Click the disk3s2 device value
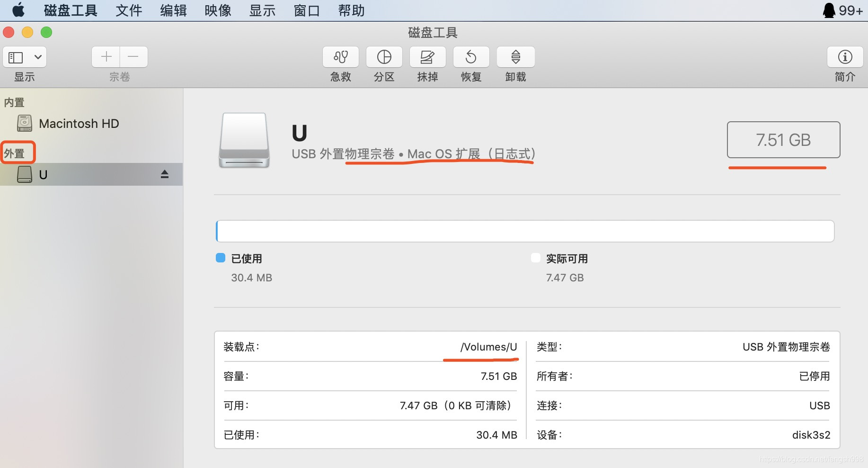 (811, 435)
